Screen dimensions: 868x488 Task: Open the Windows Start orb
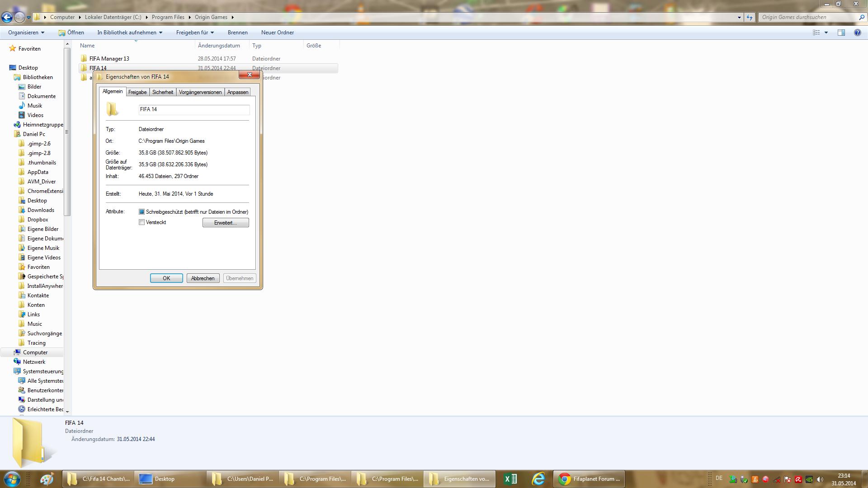tap(12, 479)
